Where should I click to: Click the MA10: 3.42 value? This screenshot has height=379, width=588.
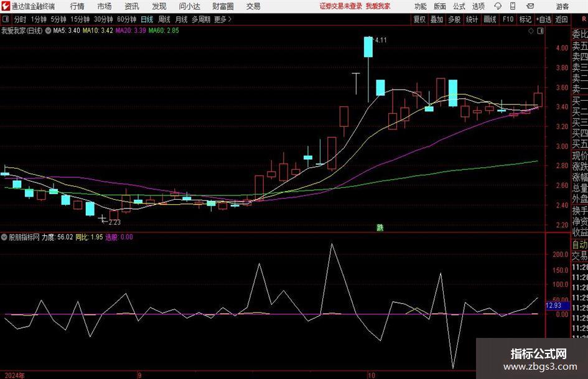(x=98, y=30)
